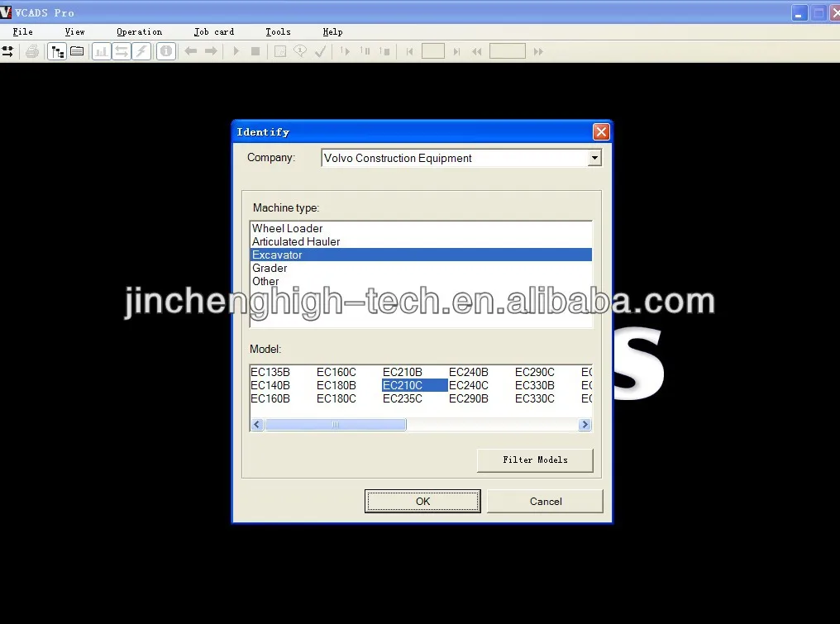Select Wheel Loader machine type
This screenshot has height=624, width=840.
point(421,228)
